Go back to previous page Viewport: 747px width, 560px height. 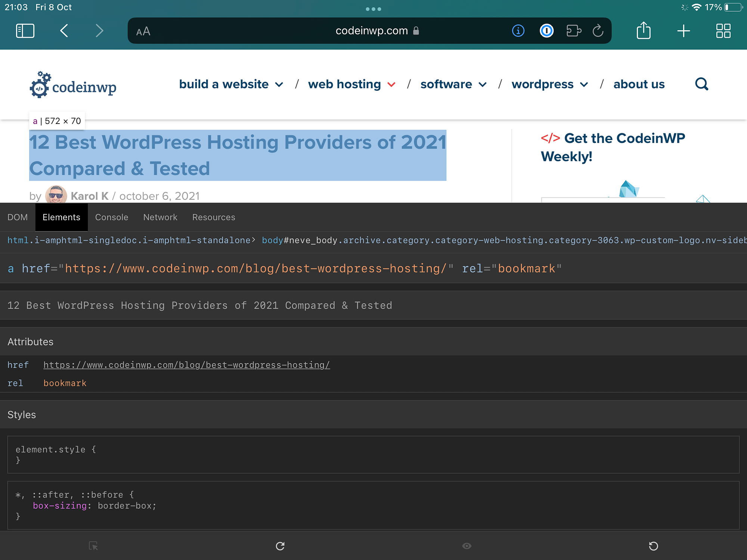click(x=64, y=31)
